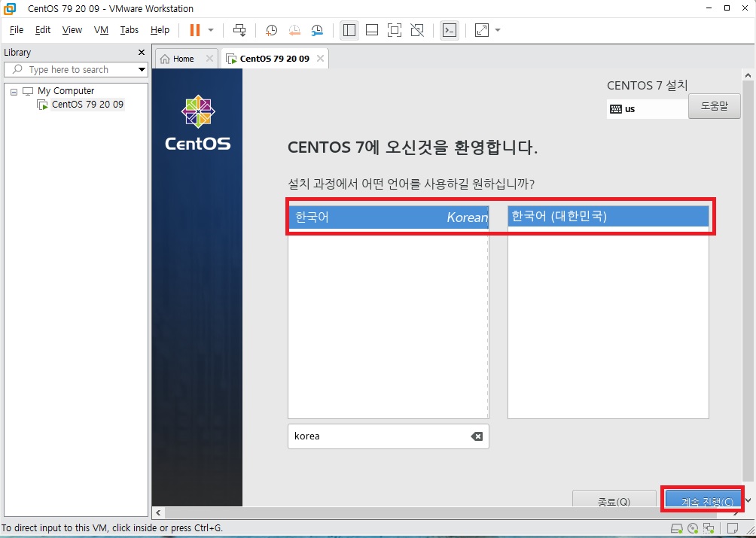Collapse the My Computer tree node

click(x=14, y=92)
